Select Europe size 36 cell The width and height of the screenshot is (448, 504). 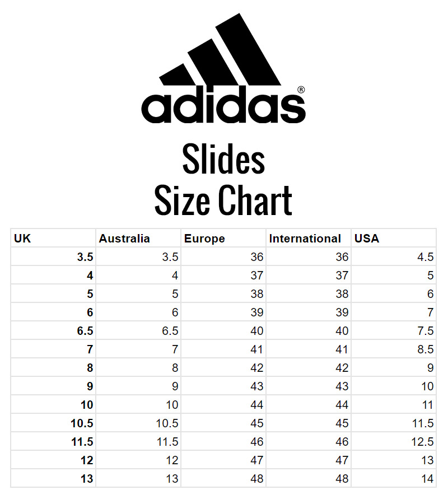click(x=223, y=257)
